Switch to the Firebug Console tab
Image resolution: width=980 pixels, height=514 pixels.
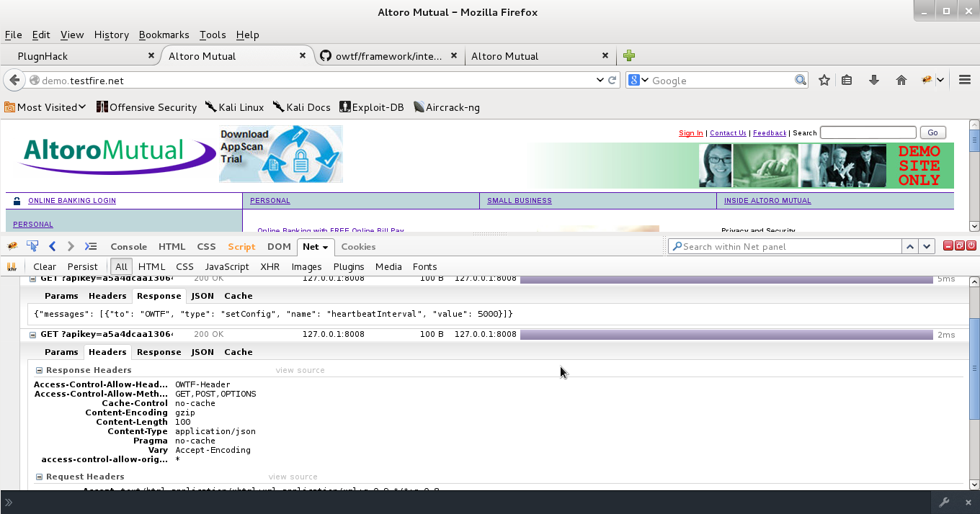coord(128,246)
